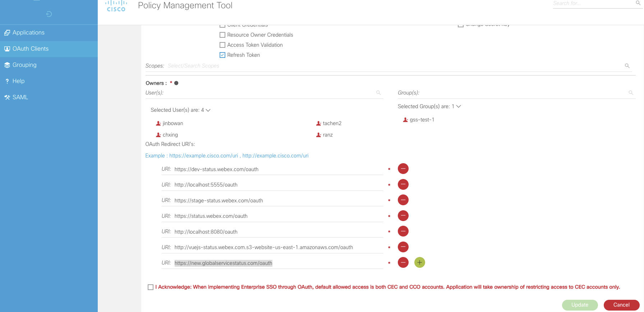Enable Resource Owner Credentials checkbox
644x312 pixels.
point(222,35)
